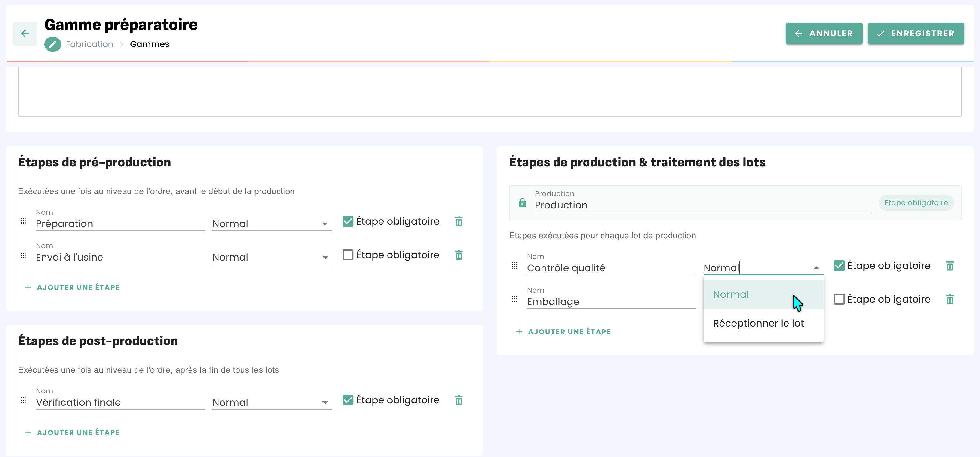Image resolution: width=980 pixels, height=457 pixels.
Task: Grab the drag handle for Préparation
Action: (x=23, y=222)
